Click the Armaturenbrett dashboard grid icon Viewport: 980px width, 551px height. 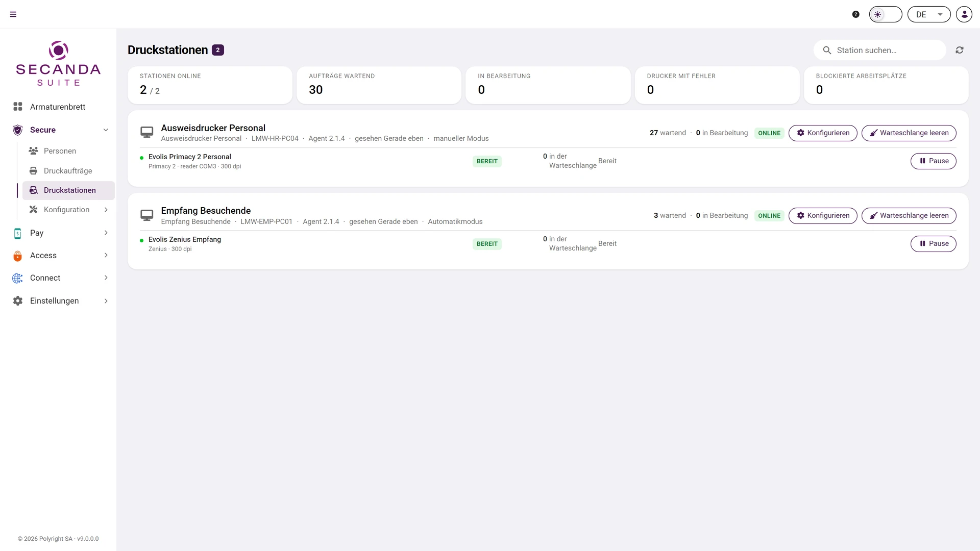point(18,107)
